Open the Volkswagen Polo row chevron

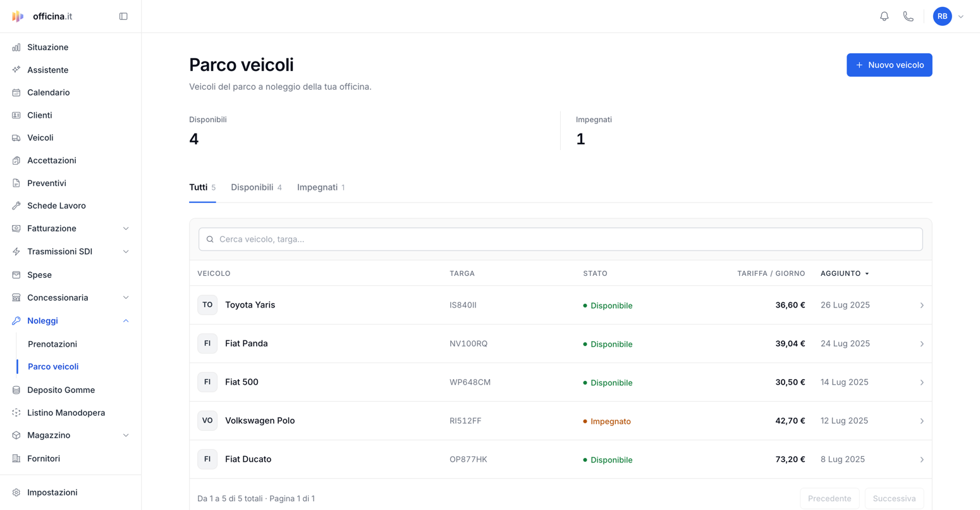coord(922,421)
